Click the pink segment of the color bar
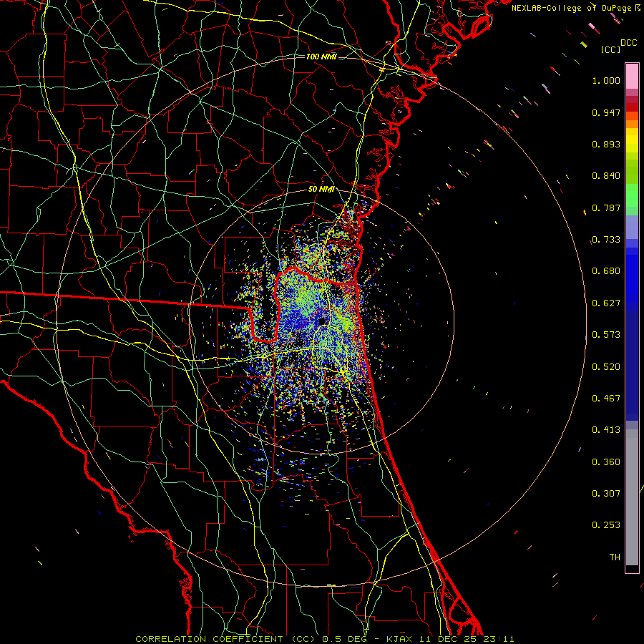The height and width of the screenshot is (644, 644). coord(632,76)
